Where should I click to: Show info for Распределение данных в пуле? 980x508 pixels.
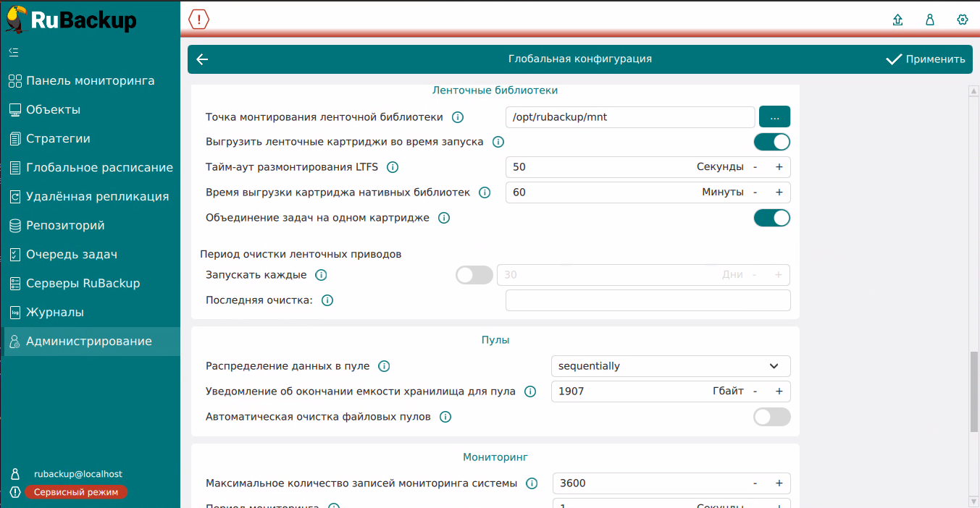coord(384,366)
